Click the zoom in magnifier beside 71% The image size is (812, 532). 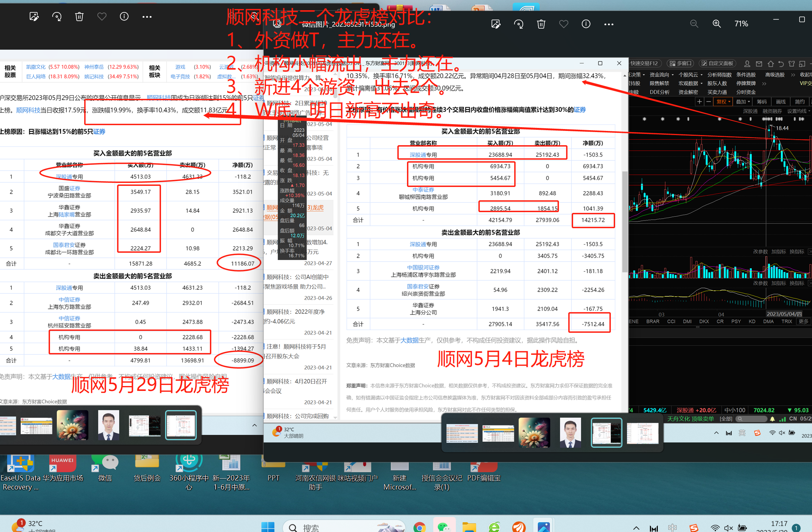717,24
